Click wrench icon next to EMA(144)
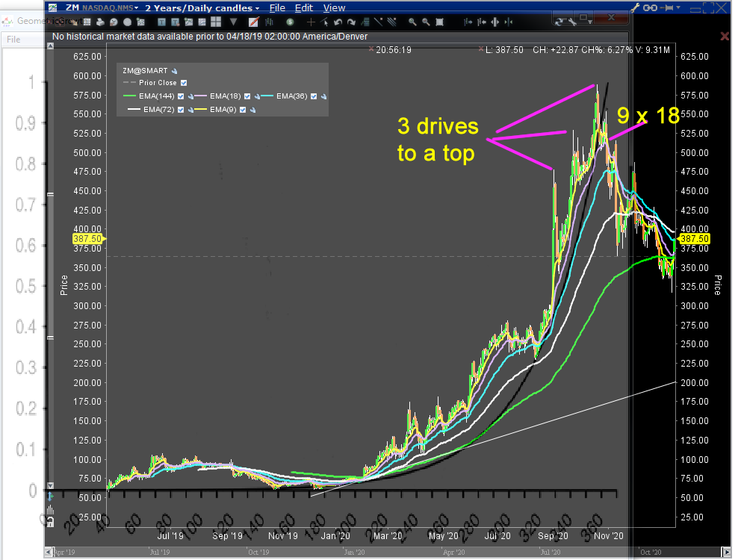The width and height of the screenshot is (741, 560). [190, 96]
